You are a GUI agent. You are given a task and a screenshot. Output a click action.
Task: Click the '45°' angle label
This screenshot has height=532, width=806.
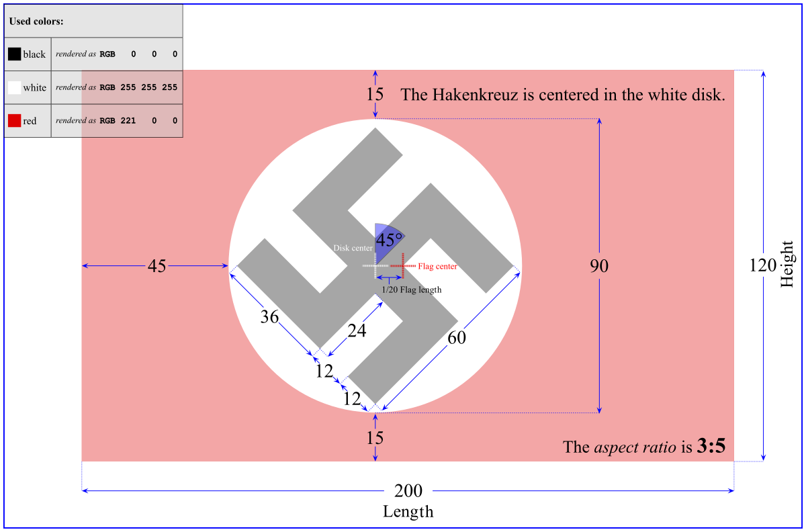click(390, 240)
